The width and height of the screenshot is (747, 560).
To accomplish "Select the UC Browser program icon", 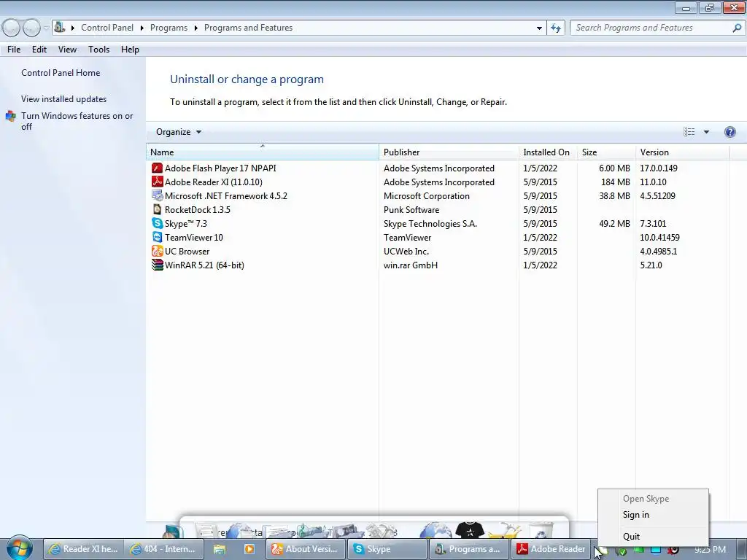I will click(x=157, y=251).
